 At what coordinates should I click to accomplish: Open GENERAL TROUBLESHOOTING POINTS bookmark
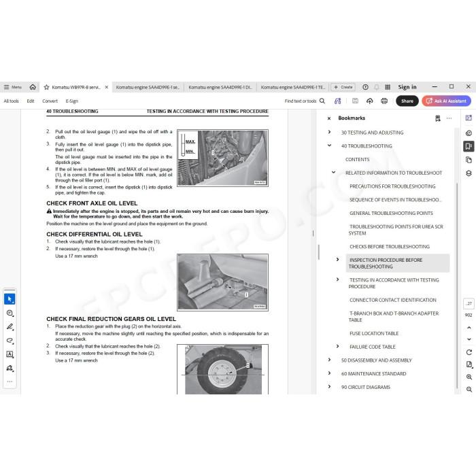point(391,213)
